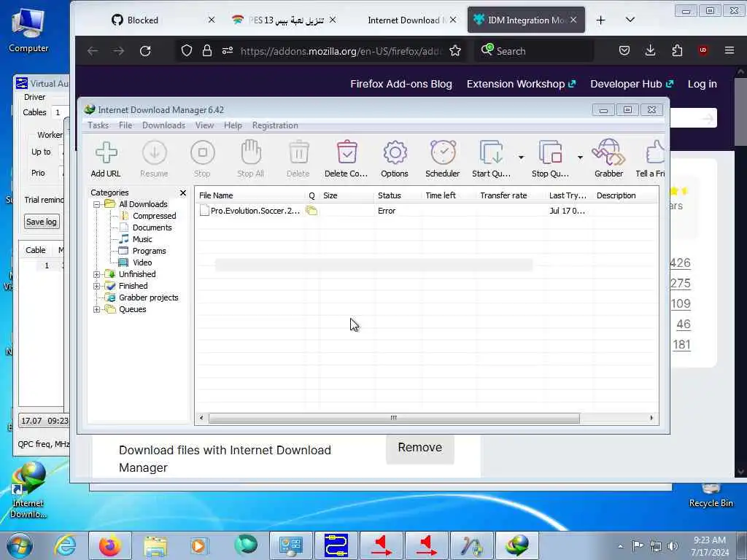Image resolution: width=747 pixels, height=560 pixels.
Task: Open the Registration menu in IDM
Action: click(x=275, y=125)
